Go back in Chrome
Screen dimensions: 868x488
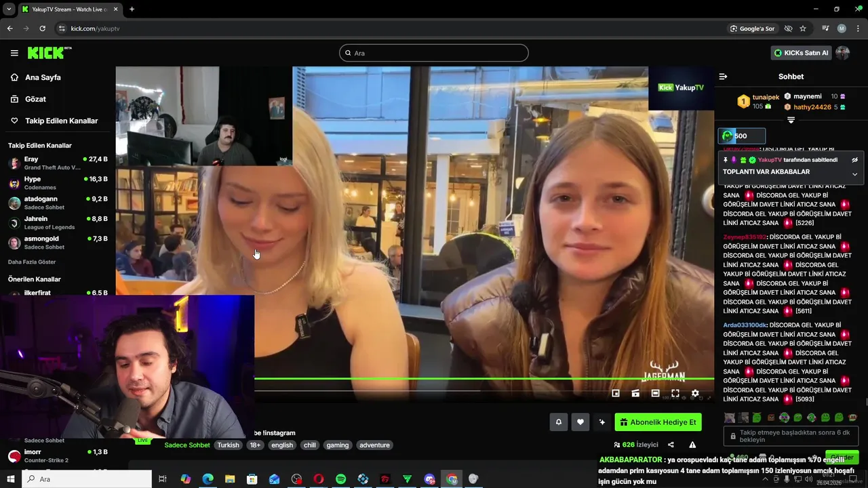pyautogui.click(x=9, y=28)
